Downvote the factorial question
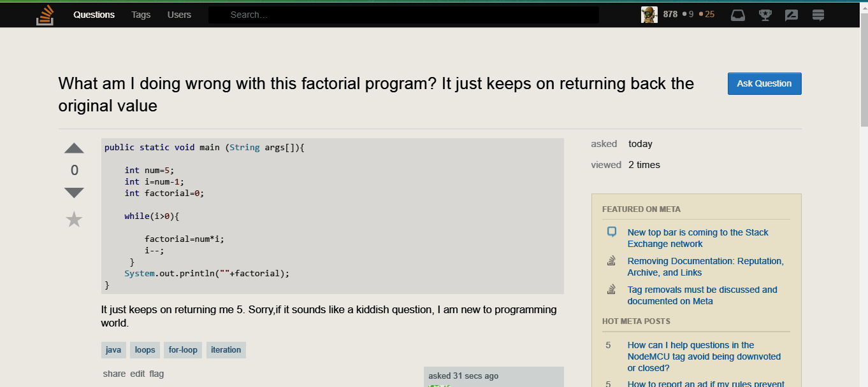868x387 pixels. 74,192
